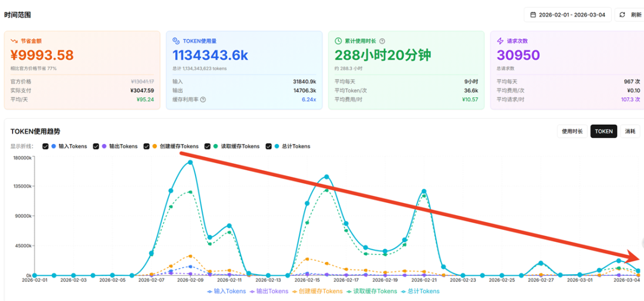Click the help icon beside 累计使用时长

pos(382,41)
